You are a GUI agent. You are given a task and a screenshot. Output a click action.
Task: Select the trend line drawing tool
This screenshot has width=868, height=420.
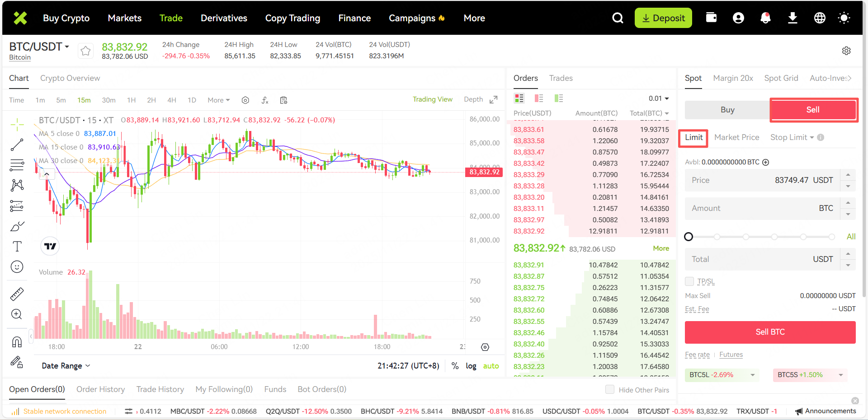click(x=17, y=145)
